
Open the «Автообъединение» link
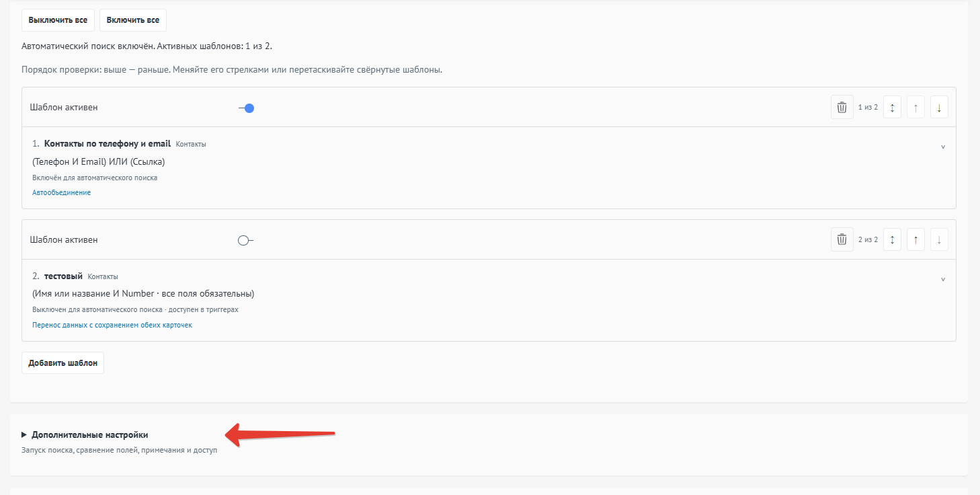tap(61, 192)
